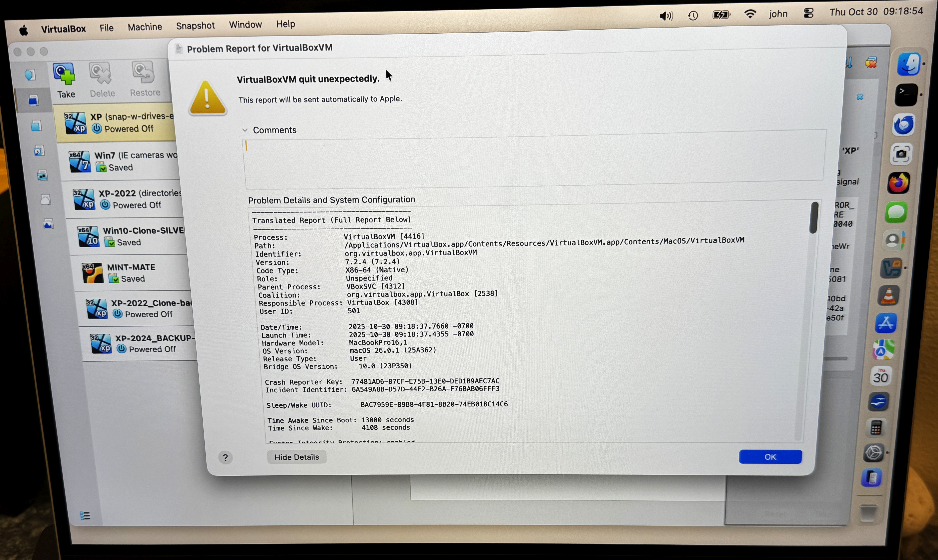
Task: Click the problem details scrollbar thumb
Action: tap(814, 218)
